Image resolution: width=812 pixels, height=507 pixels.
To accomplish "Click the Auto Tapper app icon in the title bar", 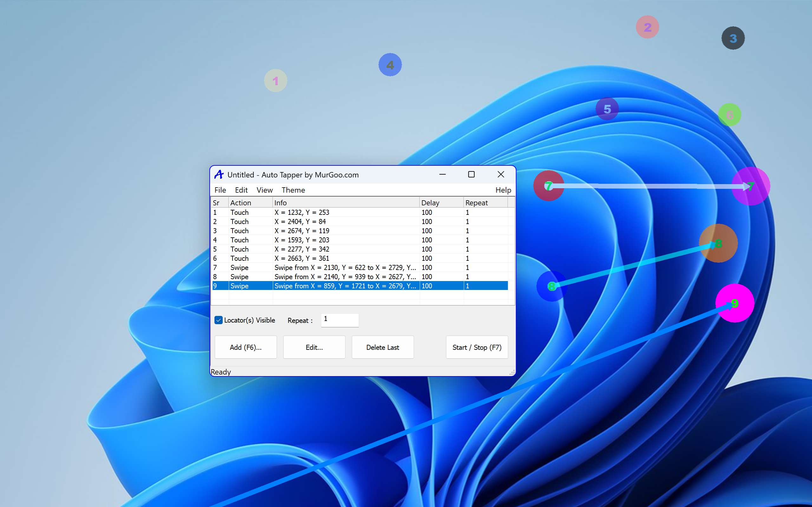I will [x=219, y=175].
